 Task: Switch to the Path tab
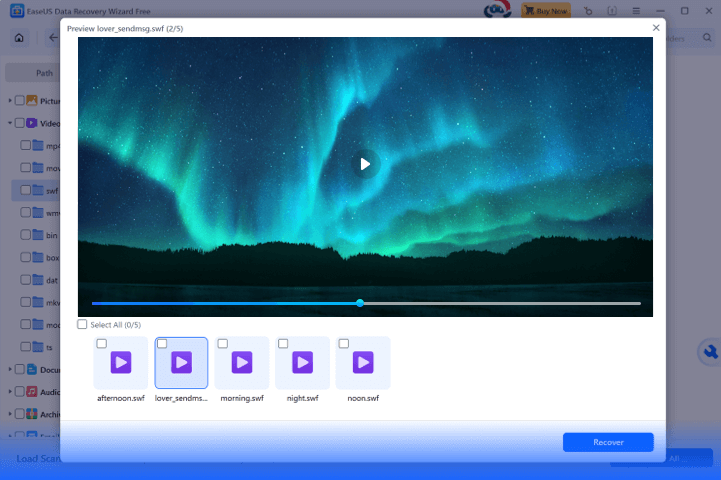click(x=44, y=72)
